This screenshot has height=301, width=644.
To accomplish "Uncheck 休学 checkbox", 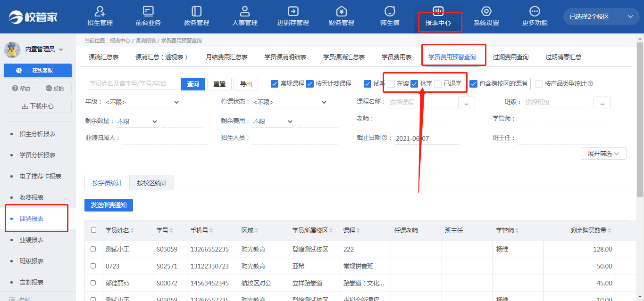I will (x=414, y=84).
